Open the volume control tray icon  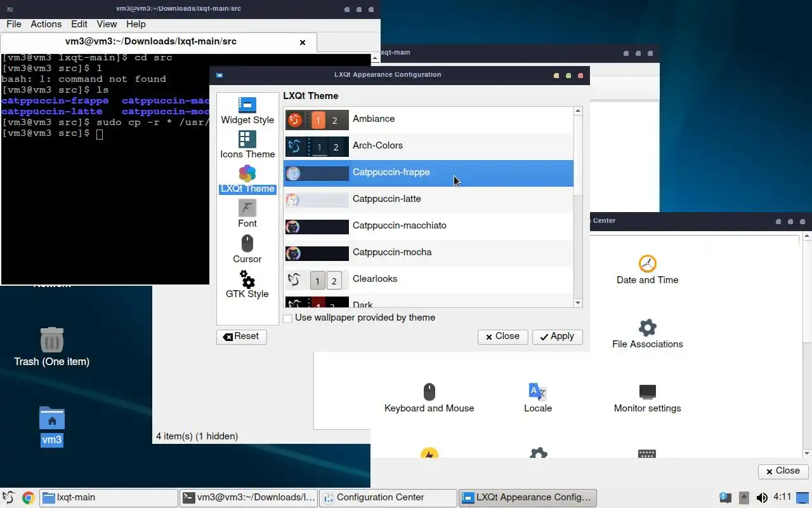(x=762, y=498)
